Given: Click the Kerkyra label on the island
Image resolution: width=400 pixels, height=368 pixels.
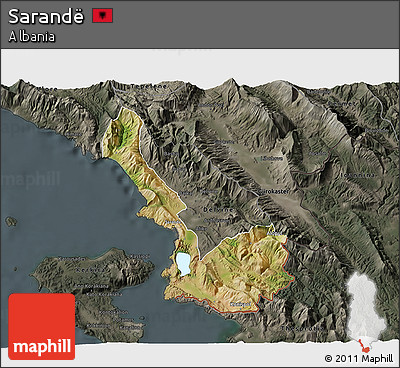Looking at the screenshot, I should click(92, 269).
